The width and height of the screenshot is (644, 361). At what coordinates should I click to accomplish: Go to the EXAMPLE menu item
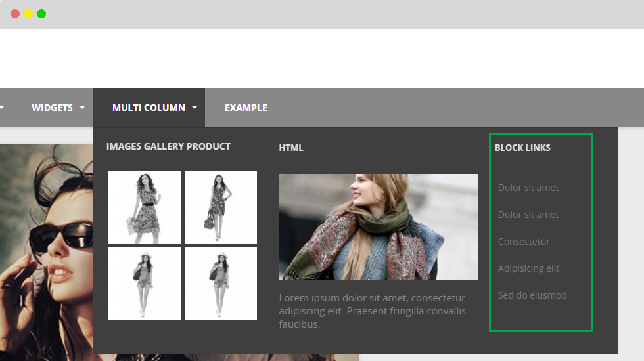click(246, 108)
